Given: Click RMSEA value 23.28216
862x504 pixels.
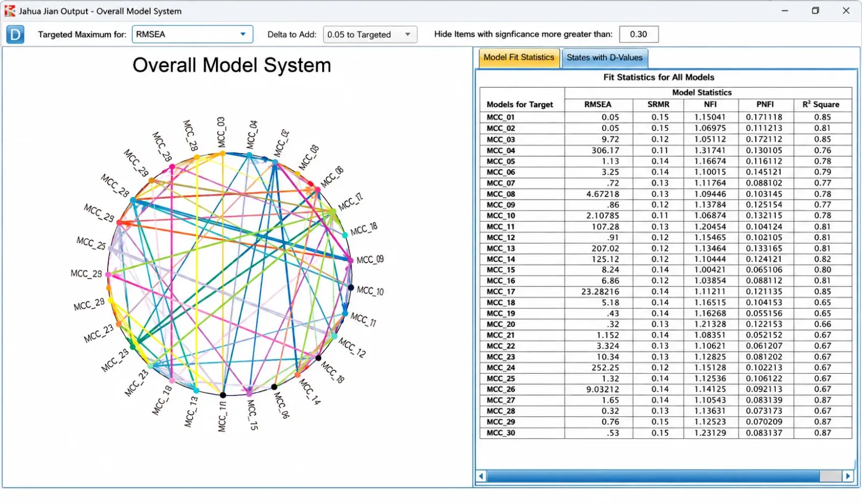Looking at the screenshot, I should [600, 292].
